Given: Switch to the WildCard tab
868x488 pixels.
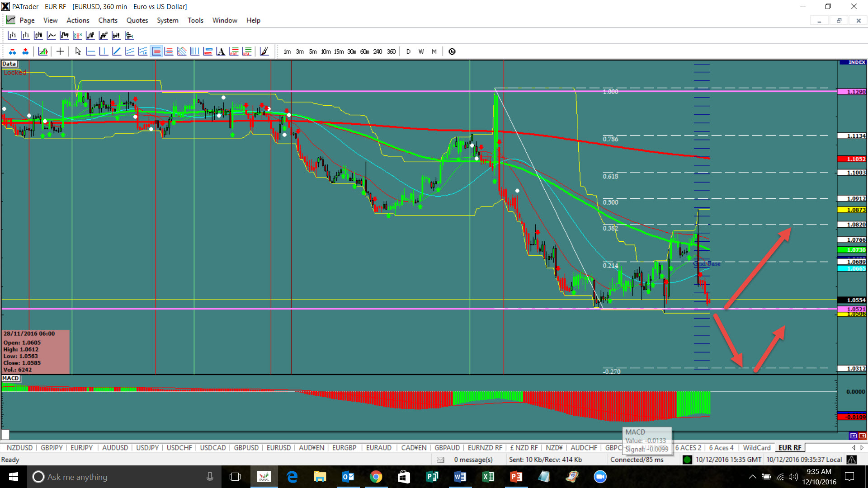Looking at the screenshot, I should pyautogui.click(x=757, y=448).
